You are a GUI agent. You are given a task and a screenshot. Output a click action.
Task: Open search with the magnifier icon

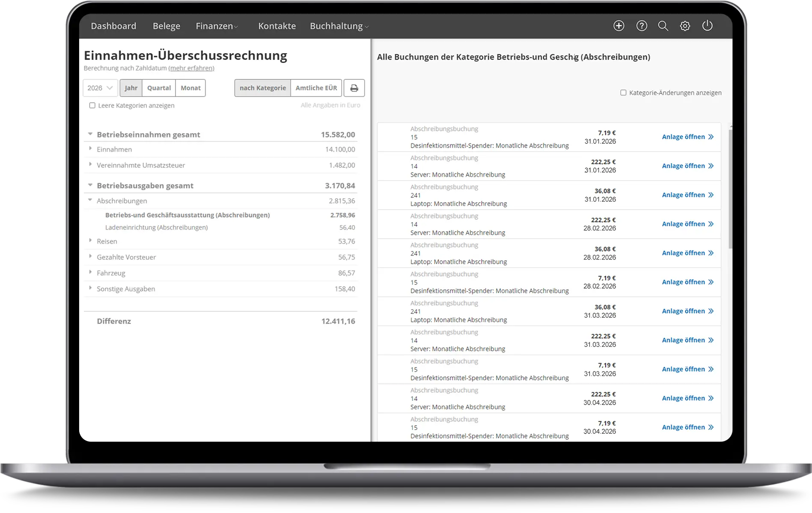point(663,26)
